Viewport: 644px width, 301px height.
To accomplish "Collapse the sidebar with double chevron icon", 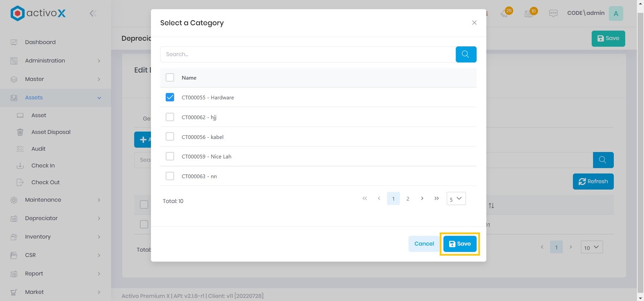I will pos(93,14).
